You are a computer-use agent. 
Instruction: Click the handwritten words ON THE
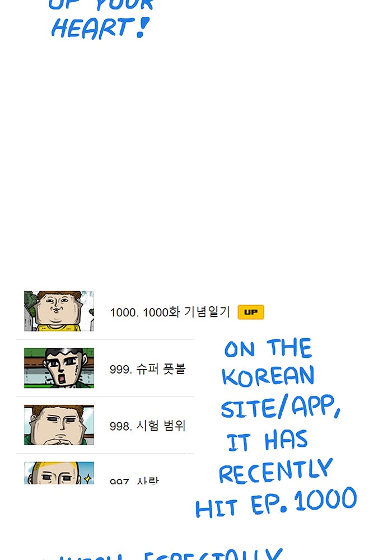pyautogui.click(x=268, y=348)
